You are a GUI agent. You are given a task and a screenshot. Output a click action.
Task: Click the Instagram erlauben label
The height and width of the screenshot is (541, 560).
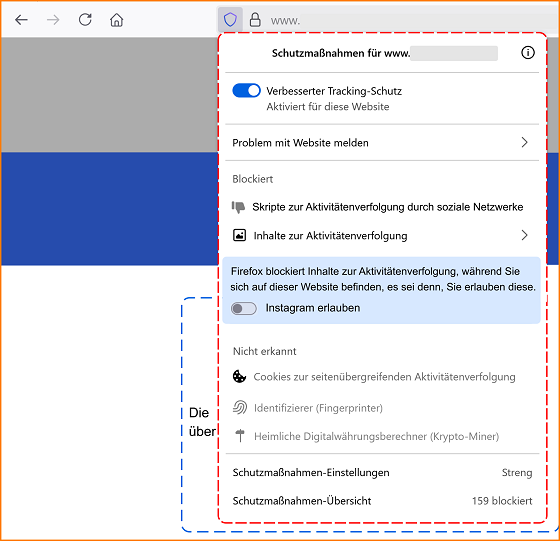pyautogui.click(x=313, y=308)
